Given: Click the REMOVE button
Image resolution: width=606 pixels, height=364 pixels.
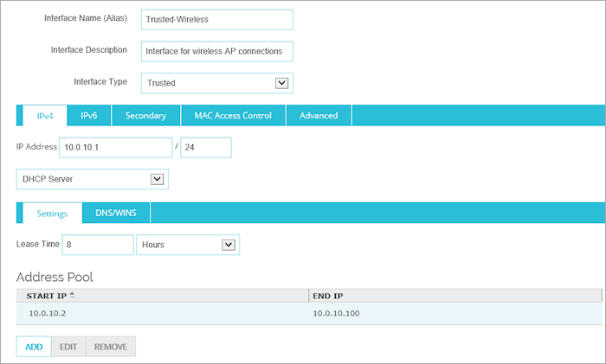Looking at the screenshot, I should point(111,347).
